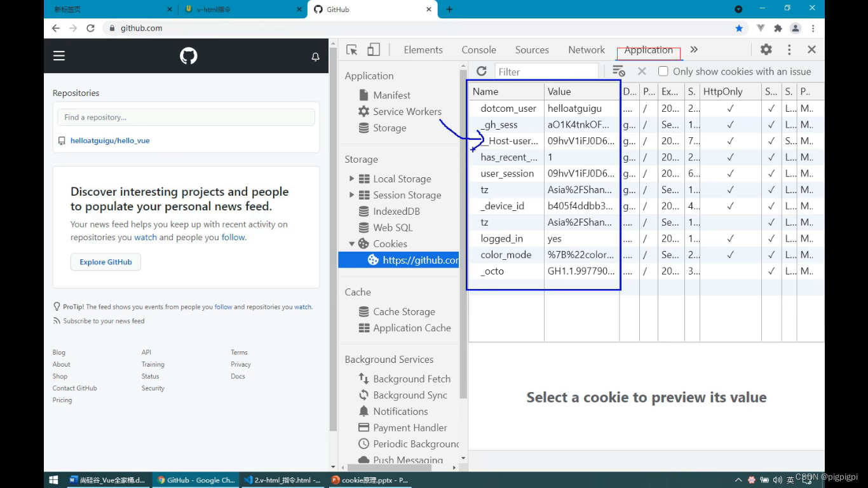Open DevTools three-dot customize menu

coord(789,50)
